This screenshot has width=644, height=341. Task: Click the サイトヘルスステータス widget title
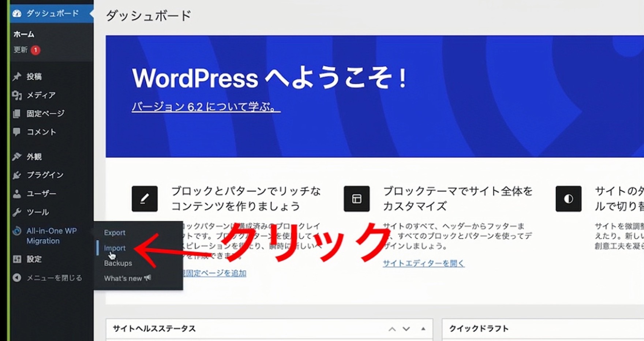[154, 329]
